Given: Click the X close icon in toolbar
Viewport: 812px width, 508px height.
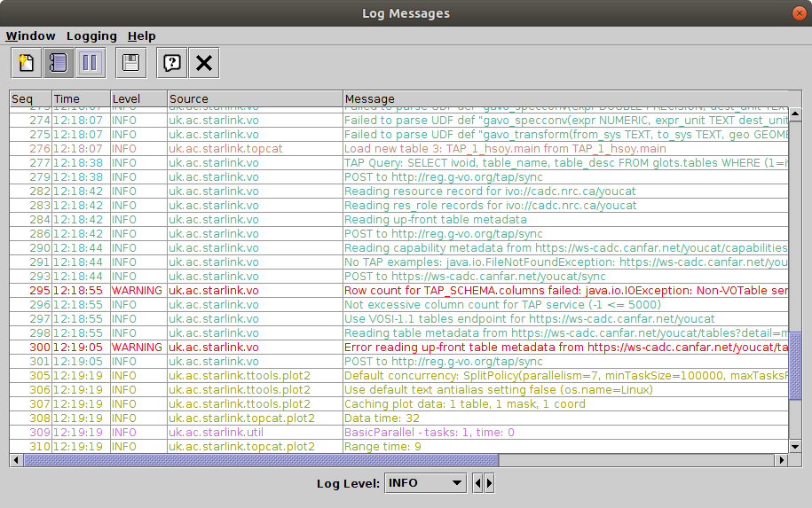Looking at the screenshot, I should [204, 63].
